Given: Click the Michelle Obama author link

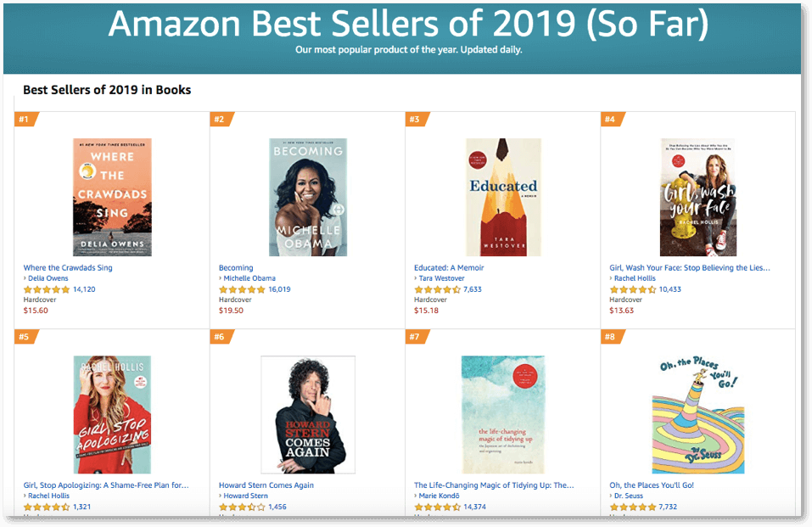Looking at the screenshot, I should click(249, 278).
